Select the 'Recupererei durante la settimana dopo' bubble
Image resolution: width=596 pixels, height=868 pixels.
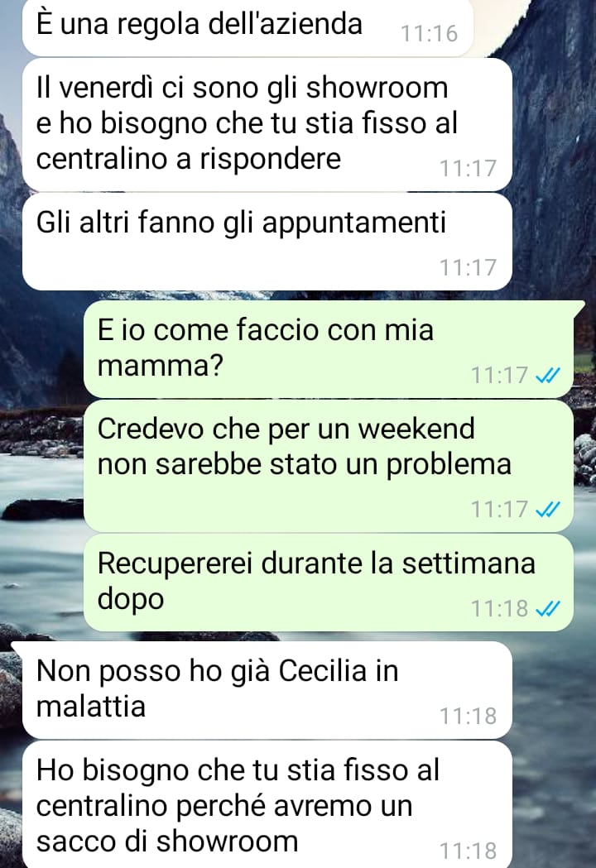click(x=329, y=583)
